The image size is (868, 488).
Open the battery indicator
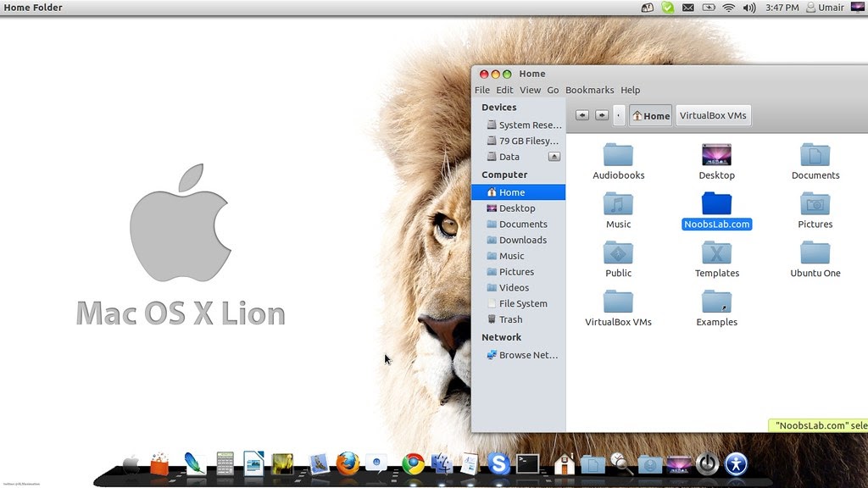point(709,8)
